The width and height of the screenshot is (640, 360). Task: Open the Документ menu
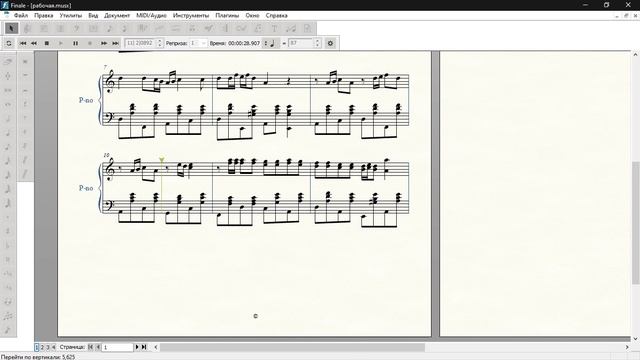click(x=117, y=16)
